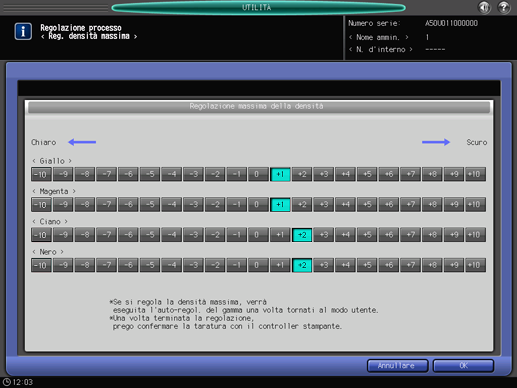Cancel changes with the Annullare button

pos(397,366)
